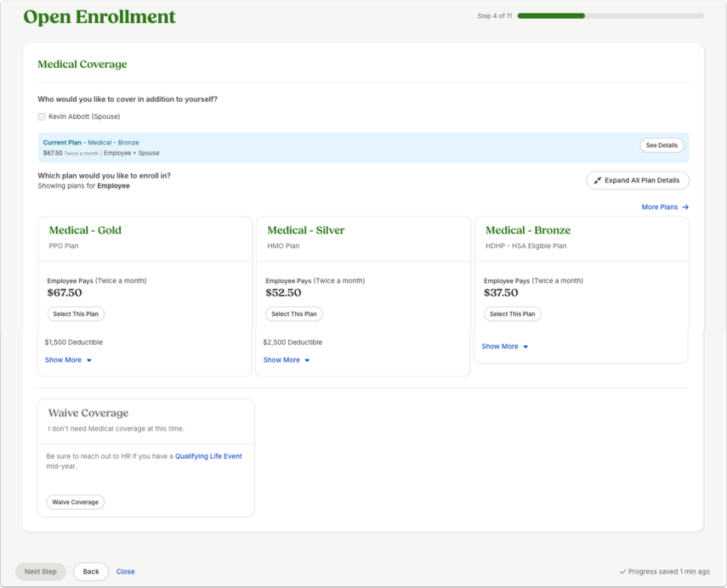
Task: Click the enrollment step progress bar
Action: (x=611, y=16)
